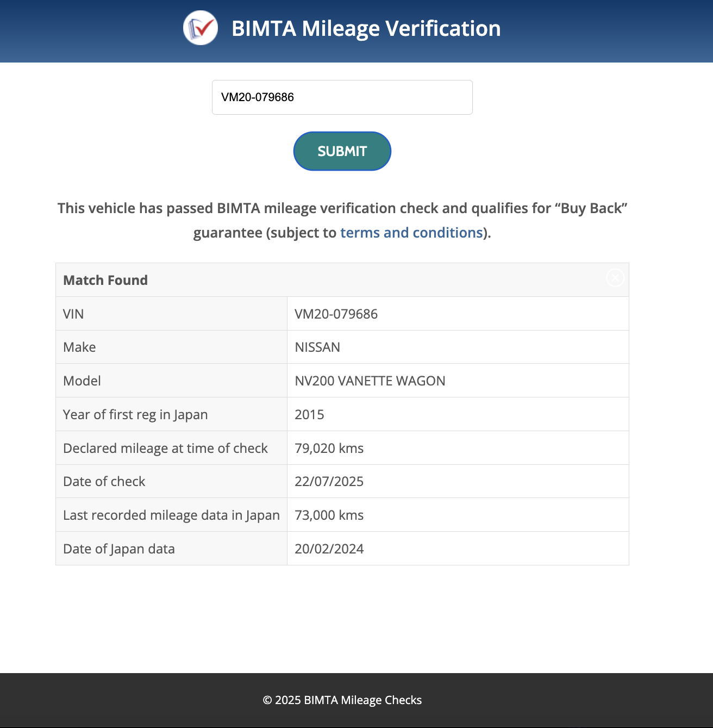The height and width of the screenshot is (728, 713).
Task: Select the Year of first reg in Japan label
Action: pos(135,415)
